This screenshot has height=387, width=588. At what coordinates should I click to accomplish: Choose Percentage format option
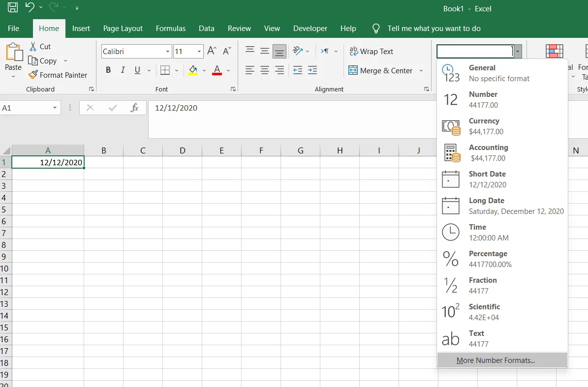(x=502, y=259)
